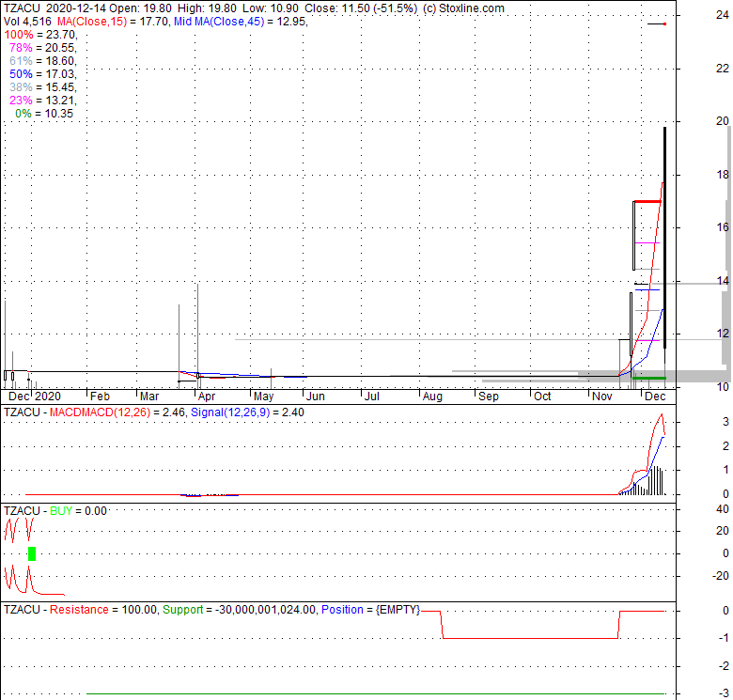Click the green 0% support line near 10.35

[649, 378]
